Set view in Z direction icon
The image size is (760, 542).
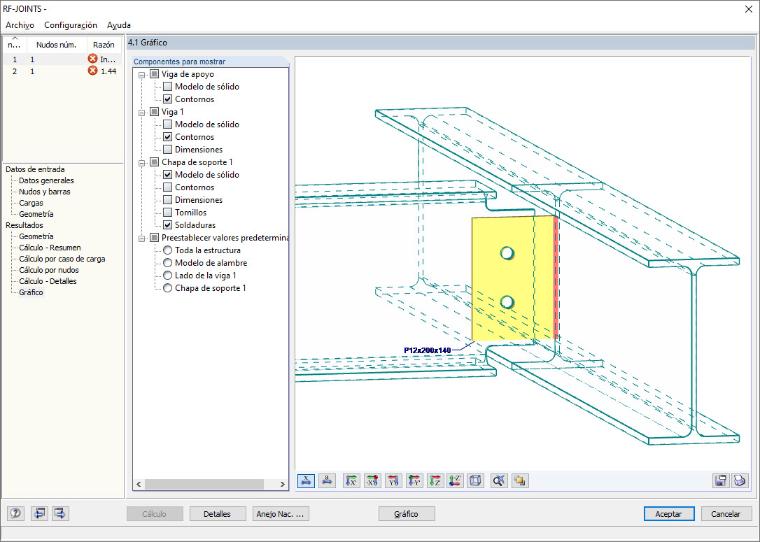click(435, 480)
